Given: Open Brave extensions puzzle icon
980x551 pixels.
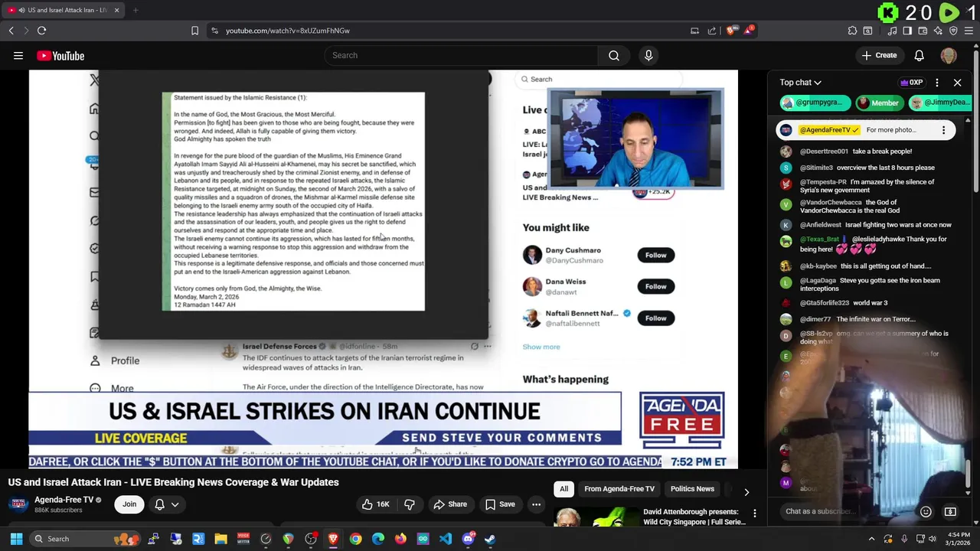Looking at the screenshot, I should (852, 31).
